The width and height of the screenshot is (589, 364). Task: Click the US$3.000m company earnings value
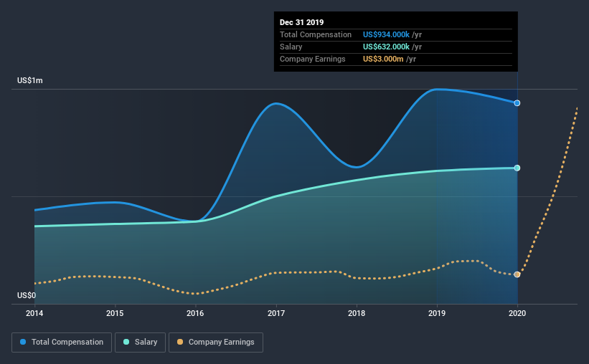point(383,59)
